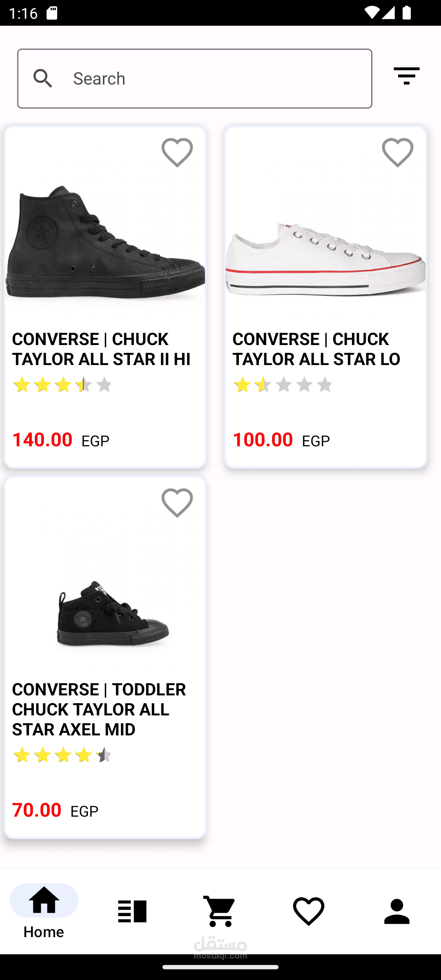The height and width of the screenshot is (980, 441).
Task: Click the Toddler Chuck Taylor Axel Mid title
Action: point(99,709)
